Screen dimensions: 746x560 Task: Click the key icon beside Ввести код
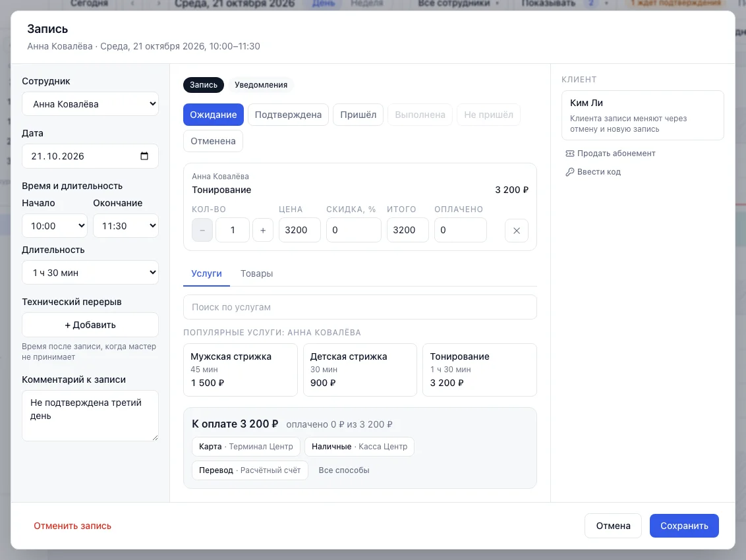569,172
